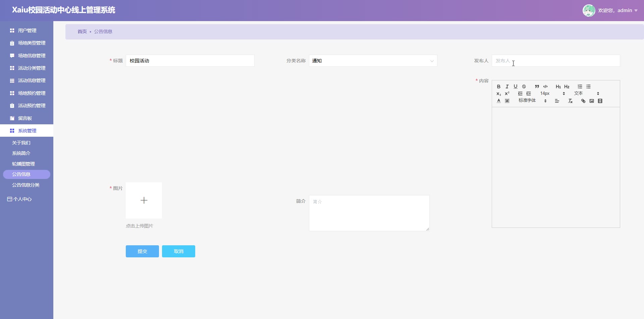Screen dimensions: 644x319
Task: Submit the form with 提交 button
Action: pyautogui.click(x=142, y=251)
